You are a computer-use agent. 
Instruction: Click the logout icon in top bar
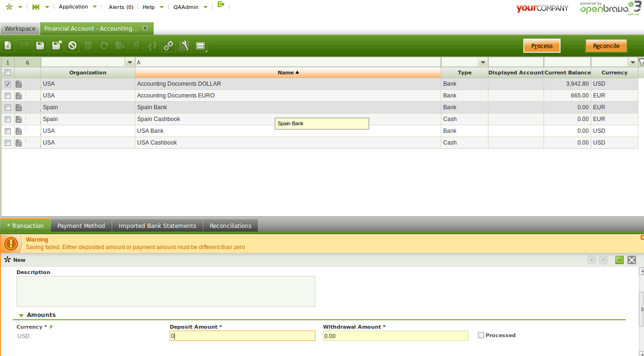point(221,5)
